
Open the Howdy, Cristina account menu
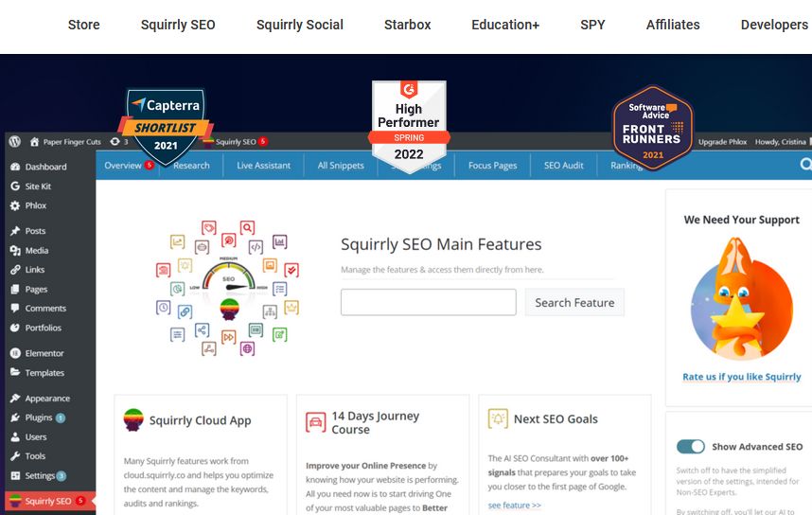781,141
